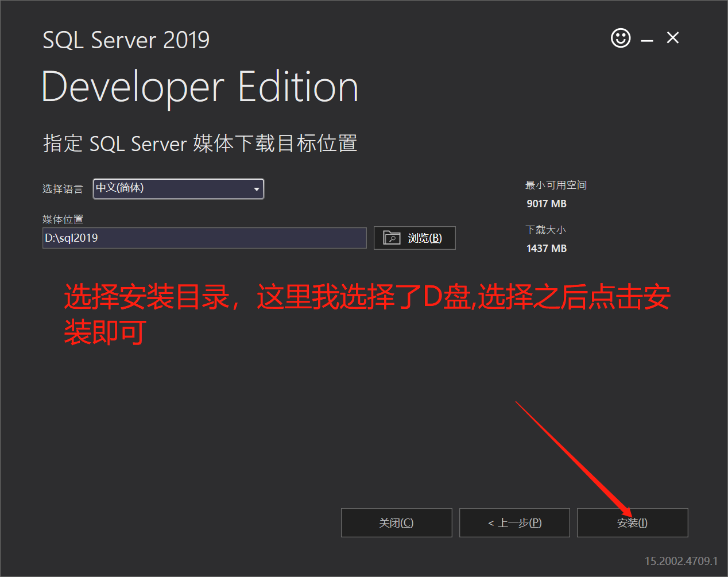Click the 1437 MB download size value

[547, 249]
